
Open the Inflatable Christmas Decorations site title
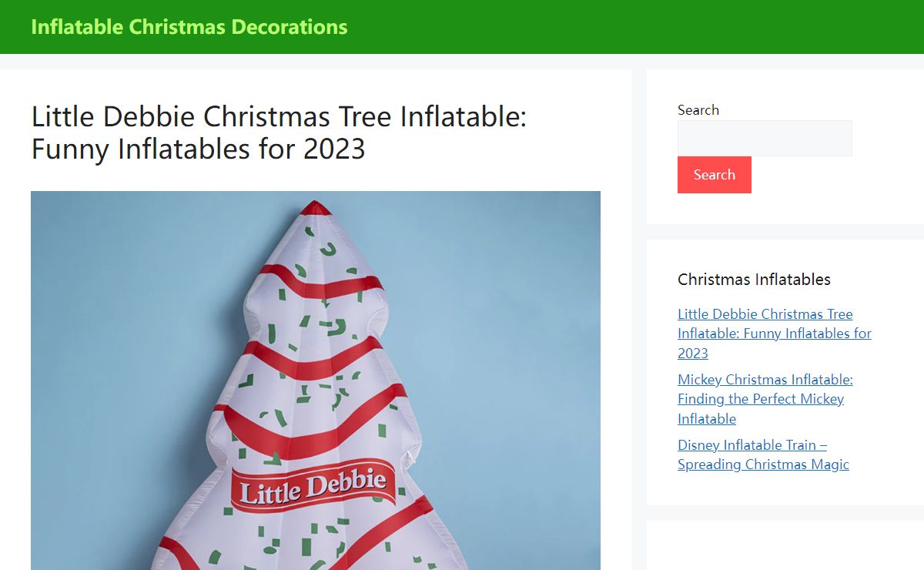pyautogui.click(x=189, y=27)
